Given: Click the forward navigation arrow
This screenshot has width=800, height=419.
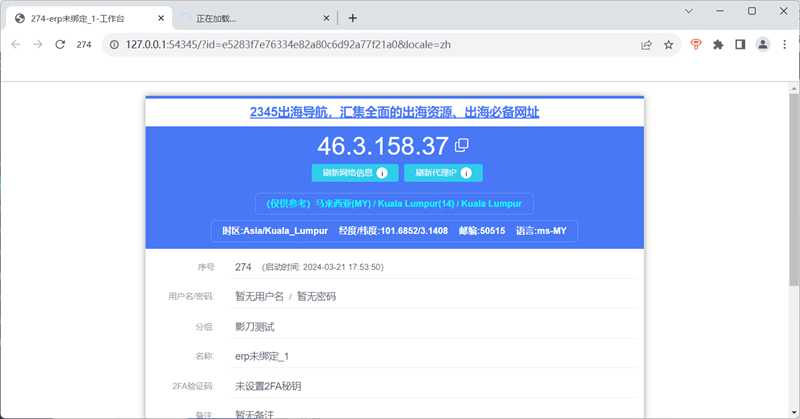Looking at the screenshot, I should coord(38,44).
